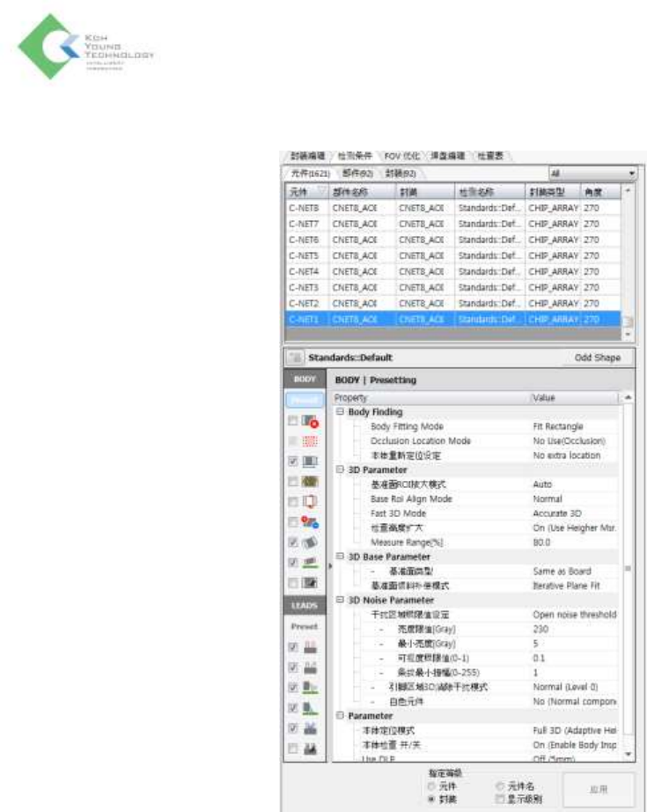The height and width of the screenshot is (812, 647).
Task: Click the Property column header
Action: tap(430, 398)
